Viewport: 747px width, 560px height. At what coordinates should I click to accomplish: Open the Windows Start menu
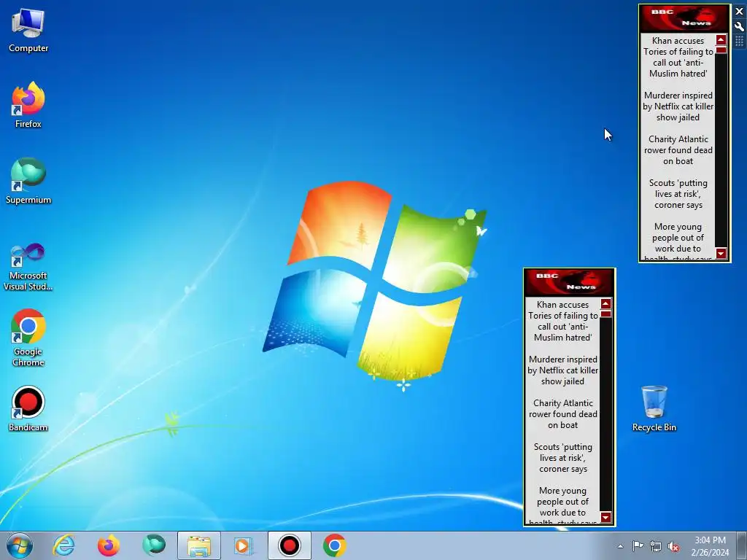20,545
